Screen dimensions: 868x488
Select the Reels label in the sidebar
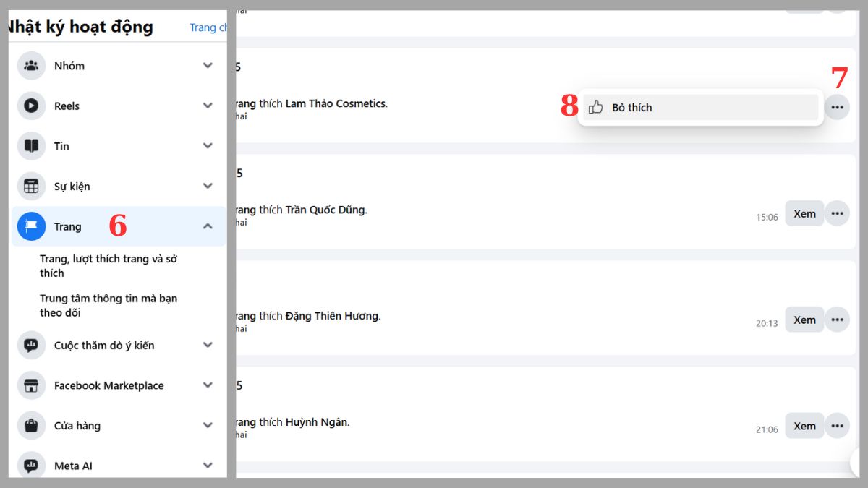pos(67,106)
